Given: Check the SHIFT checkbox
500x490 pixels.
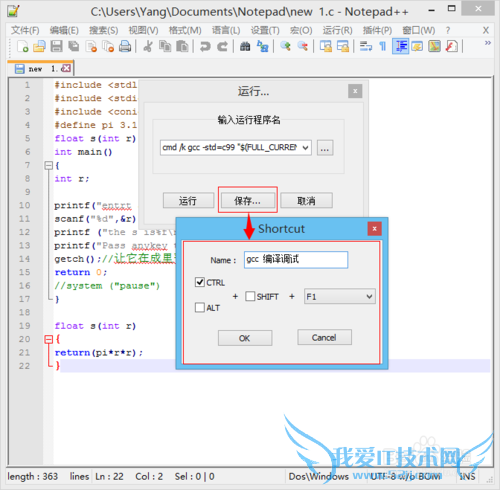Looking at the screenshot, I should tap(250, 296).
